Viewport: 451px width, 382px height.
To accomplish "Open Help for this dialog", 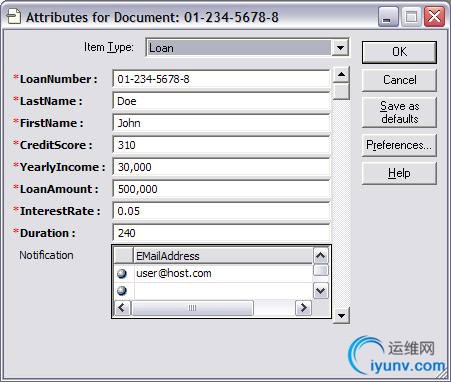I will [399, 173].
